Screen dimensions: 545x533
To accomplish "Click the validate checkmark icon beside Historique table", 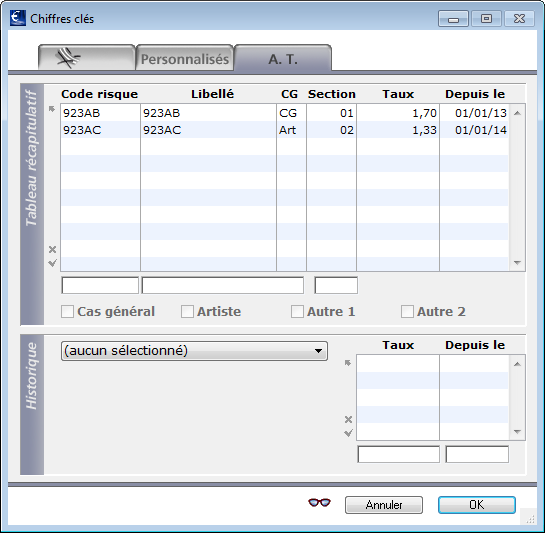I will [348, 433].
